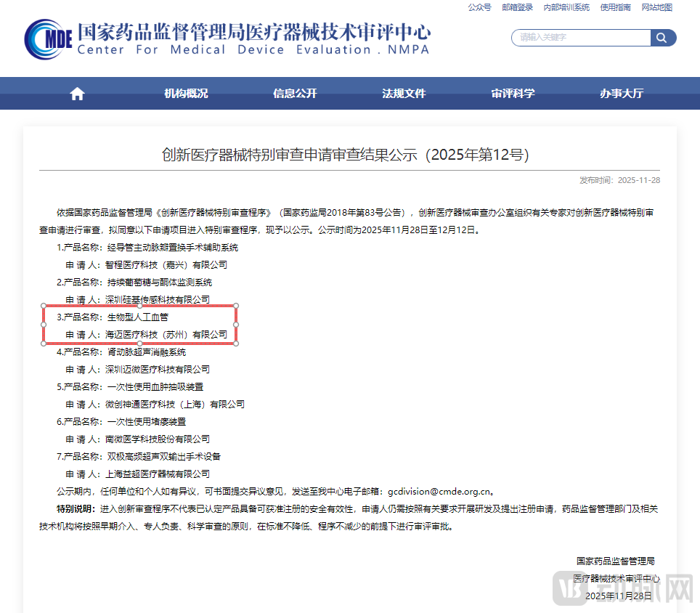
Task: Open the 邮箱登录 link
Action: pyautogui.click(x=518, y=7)
